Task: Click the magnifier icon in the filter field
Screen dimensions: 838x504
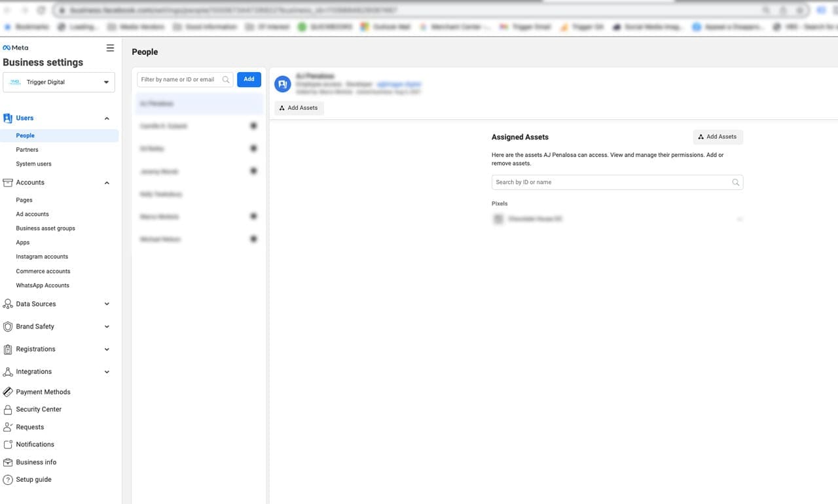Action: [x=226, y=79]
